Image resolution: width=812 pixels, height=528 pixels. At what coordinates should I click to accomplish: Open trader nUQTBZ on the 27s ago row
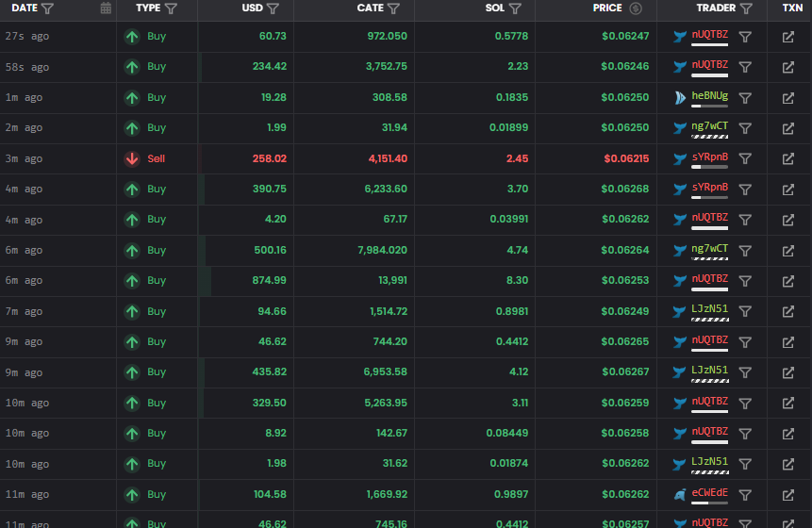point(709,35)
